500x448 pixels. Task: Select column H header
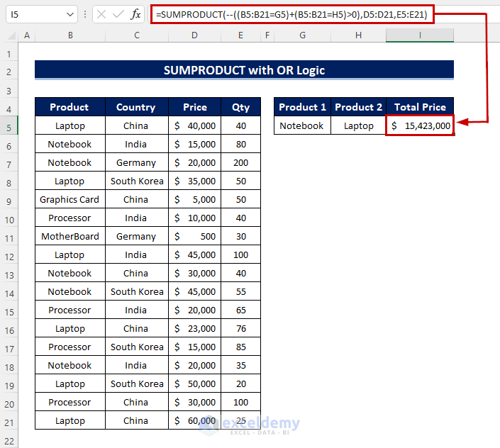point(358,35)
